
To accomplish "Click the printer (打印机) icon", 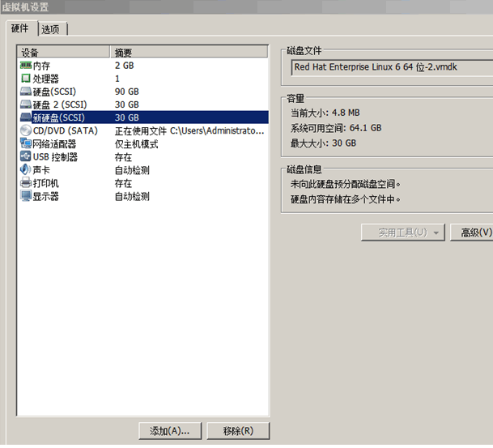I will [26, 183].
